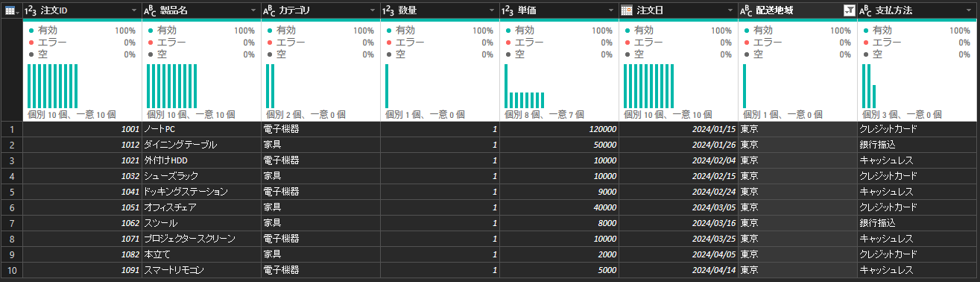Click the text type icon of カテゴリ column
The width and height of the screenshot is (980, 282).
pyautogui.click(x=269, y=10)
